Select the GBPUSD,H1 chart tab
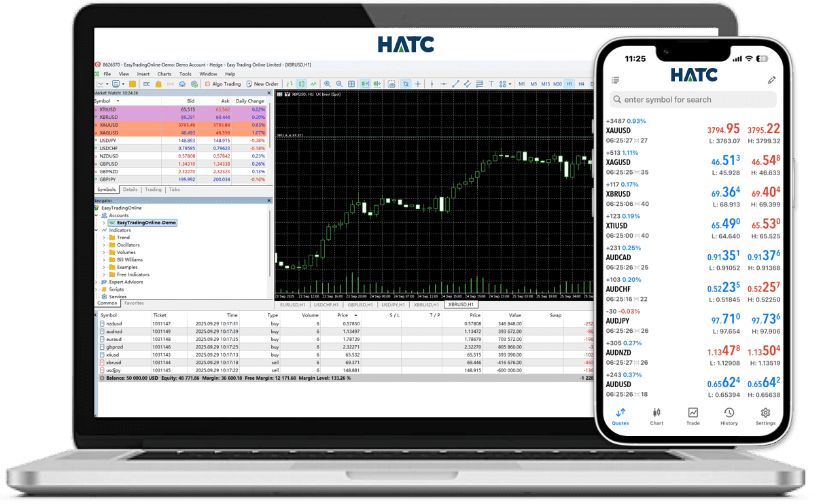The image size is (821, 504). (x=356, y=305)
